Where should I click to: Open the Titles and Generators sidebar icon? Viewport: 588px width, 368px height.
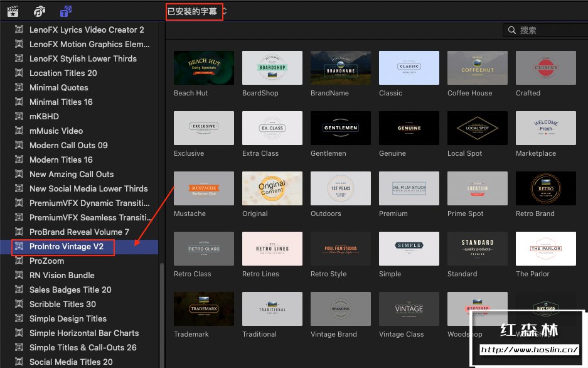(x=66, y=12)
